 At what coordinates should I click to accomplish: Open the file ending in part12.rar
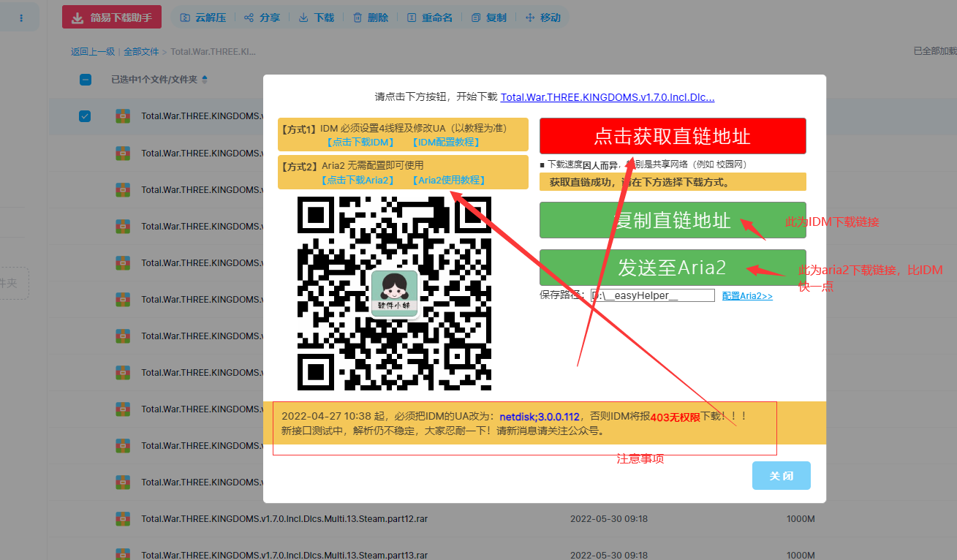click(284, 519)
